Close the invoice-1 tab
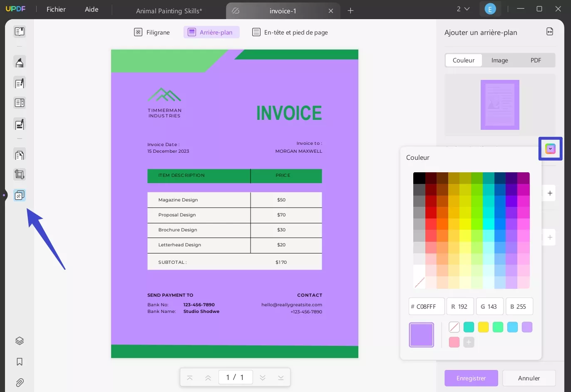 point(331,11)
